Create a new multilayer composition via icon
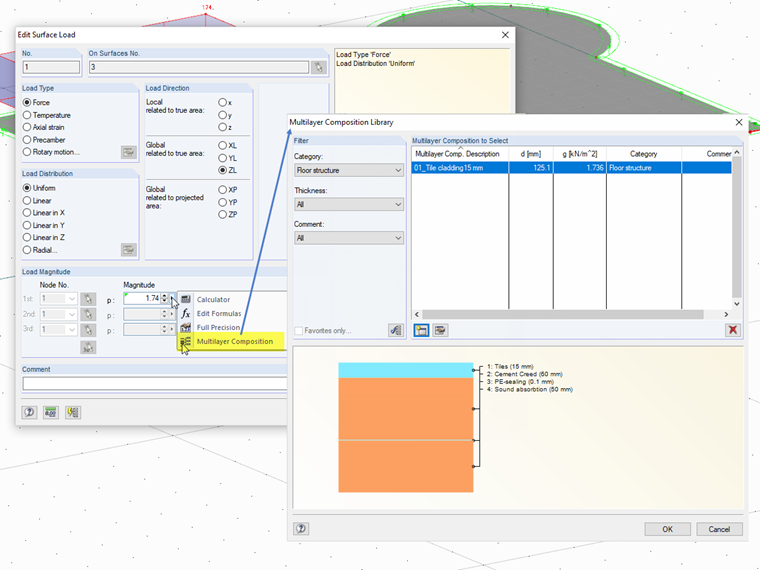This screenshot has height=570, width=760. click(421, 331)
